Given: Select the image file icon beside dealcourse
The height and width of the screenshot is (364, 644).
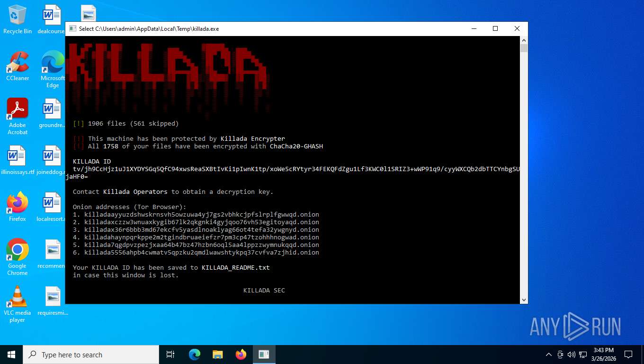Looking at the screenshot, I should (x=89, y=13).
